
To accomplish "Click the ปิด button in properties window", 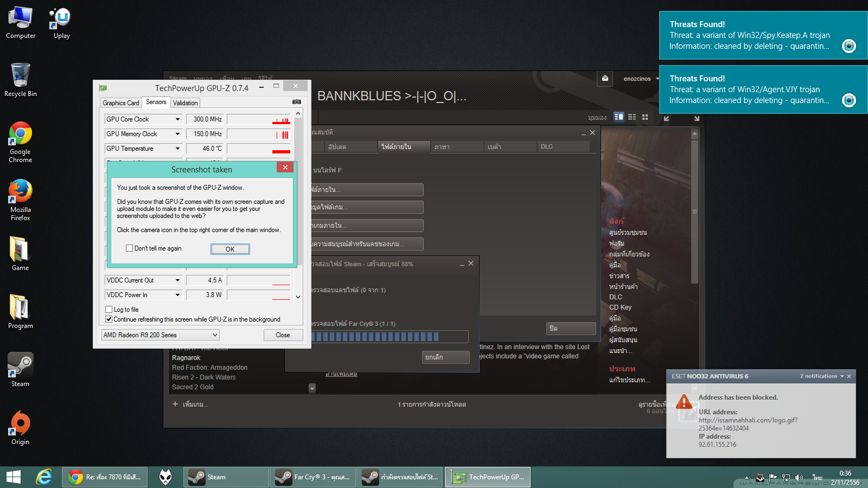I will pos(571,329).
